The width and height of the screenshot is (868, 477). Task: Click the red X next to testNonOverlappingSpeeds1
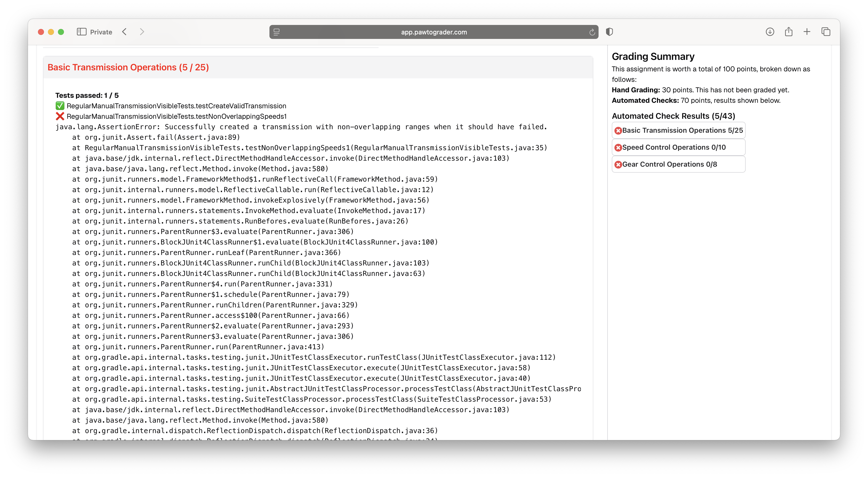[x=60, y=116]
